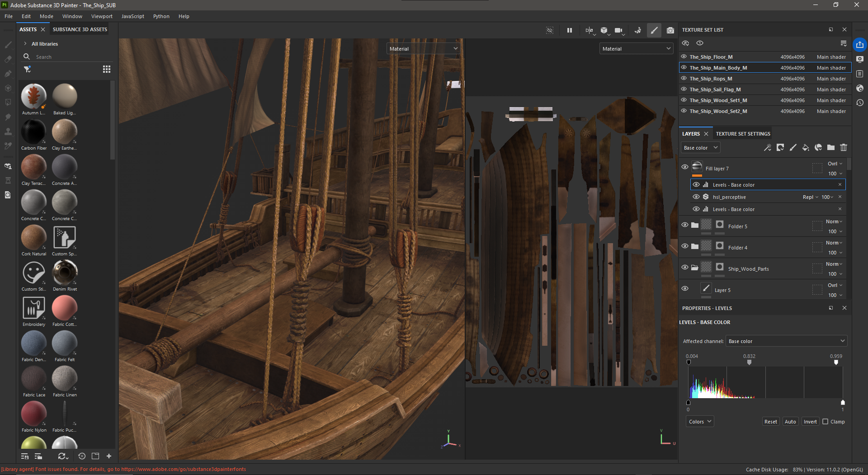Toggle the symmetry icon in top toolbar

[589, 30]
